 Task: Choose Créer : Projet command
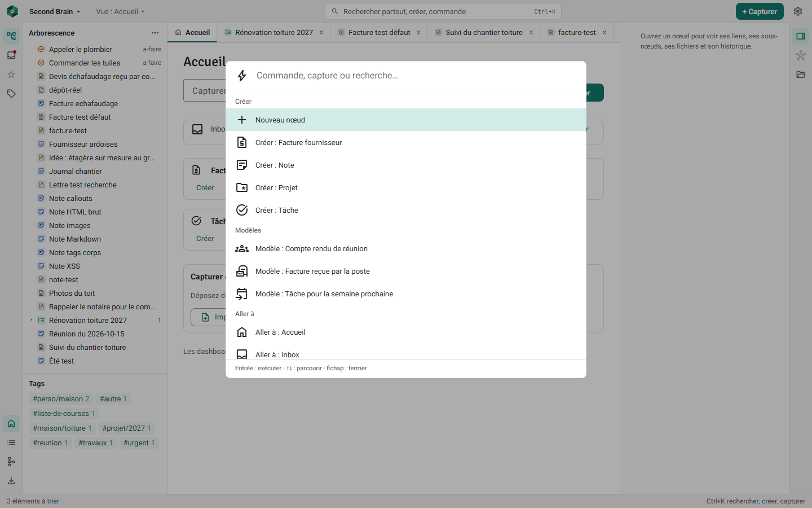406,187
